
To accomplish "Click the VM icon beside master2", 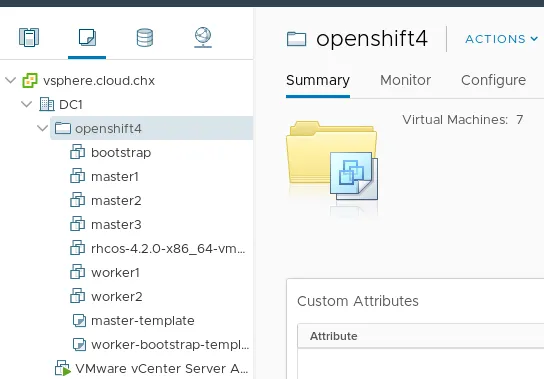I will pos(77,200).
